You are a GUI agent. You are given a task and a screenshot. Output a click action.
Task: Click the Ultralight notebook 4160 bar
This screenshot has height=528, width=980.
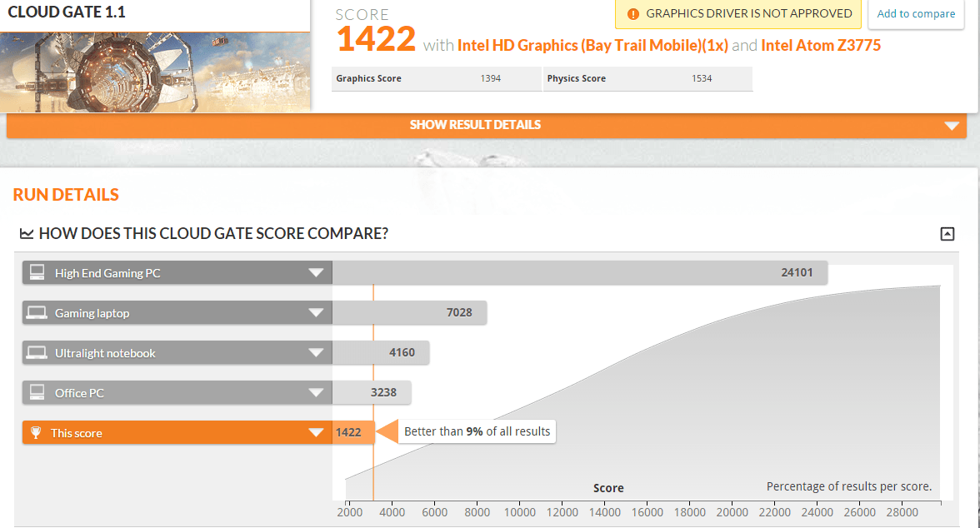pos(381,352)
